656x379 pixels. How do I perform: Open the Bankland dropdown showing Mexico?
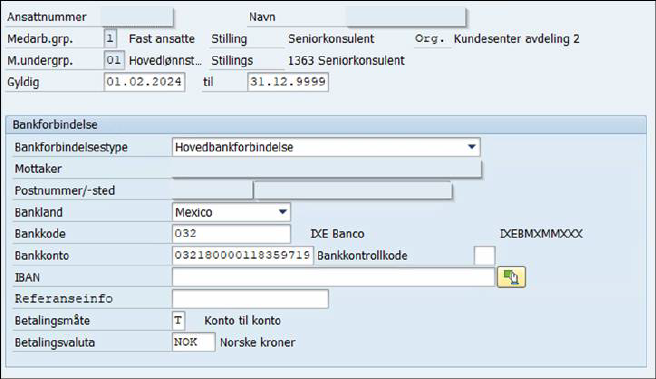tap(231, 212)
